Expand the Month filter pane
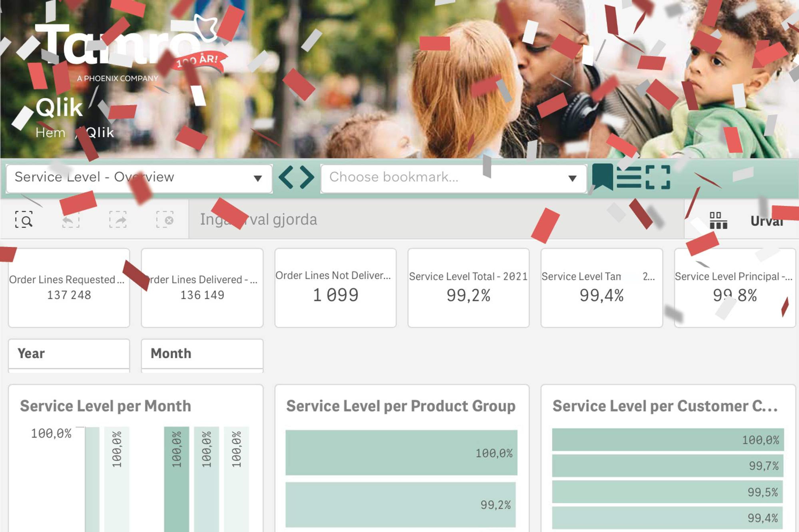799x532 pixels. pos(202,354)
